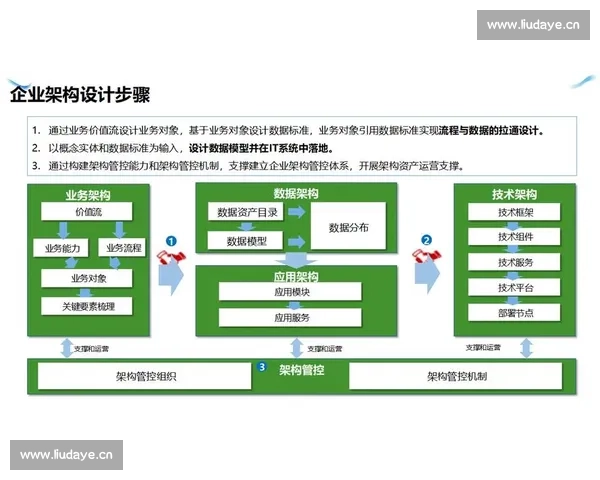Click the blue circle badge number 3
The width and height of the screenshot is (600, 480).
click(x=262, y=367)
